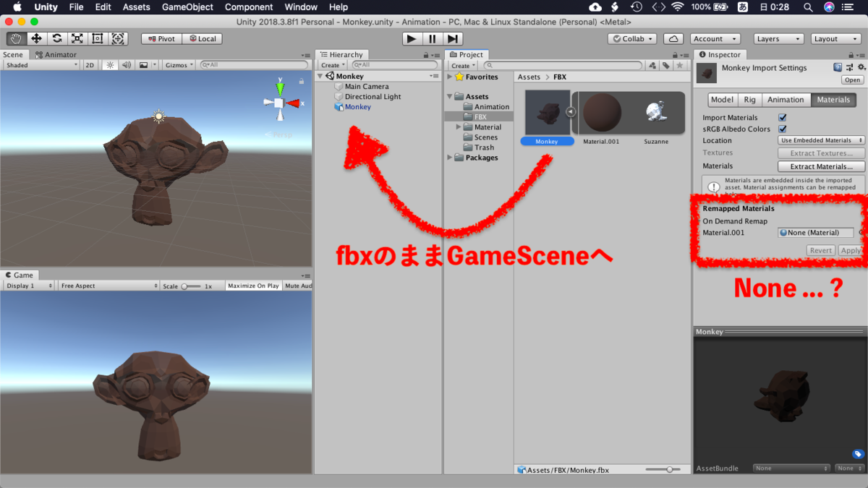Expand the Favorites folder tree
Screen dimensions: 868x488
(450, 77)
